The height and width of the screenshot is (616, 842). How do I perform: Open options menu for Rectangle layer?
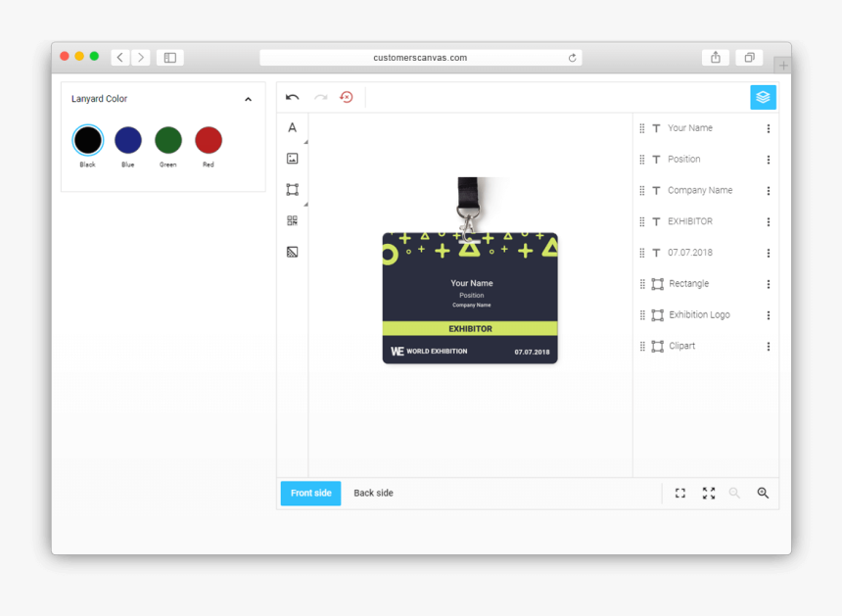click(x=769, y=284)
